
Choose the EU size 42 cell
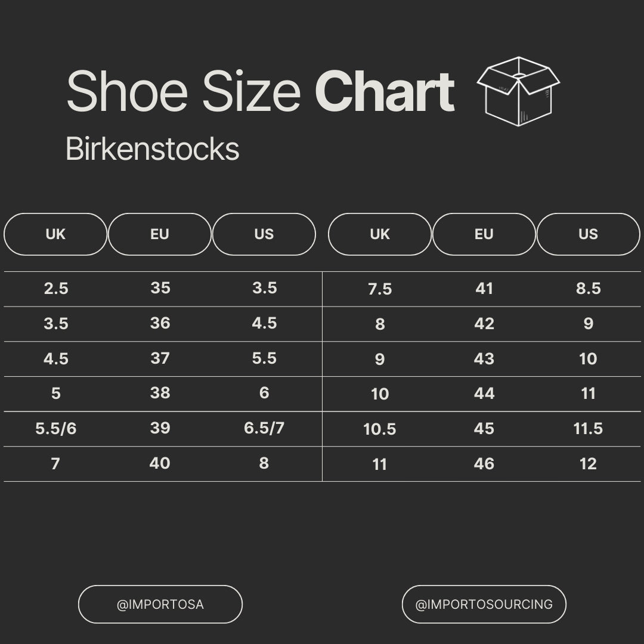click(x=484, y=324)
